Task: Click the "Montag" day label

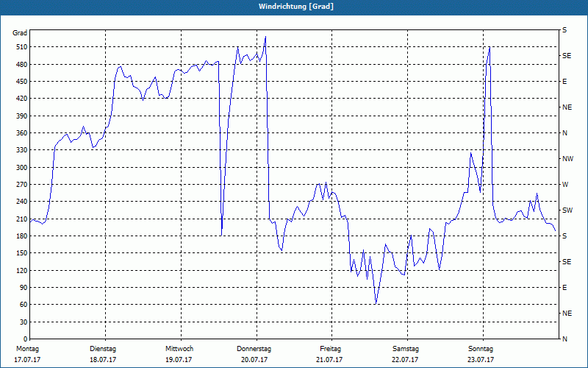Action: [x=28, y=349]
